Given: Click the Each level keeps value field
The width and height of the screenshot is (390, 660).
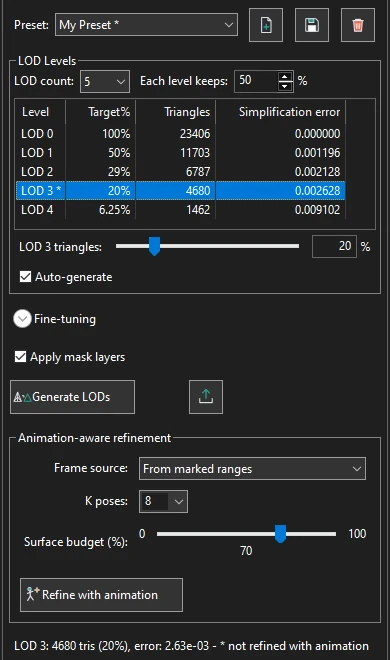Looking at the screenshot, I should pos(256,81).
